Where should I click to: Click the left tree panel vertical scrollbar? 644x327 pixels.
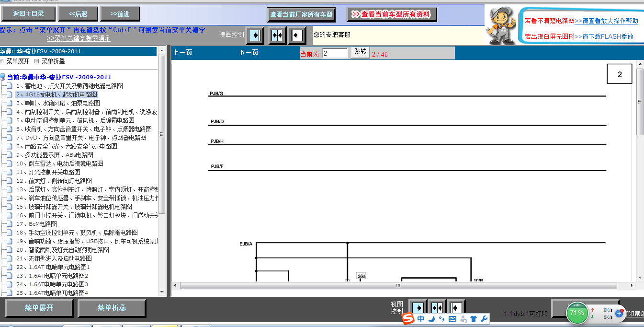pyautogui.click(x=162, y=171)
